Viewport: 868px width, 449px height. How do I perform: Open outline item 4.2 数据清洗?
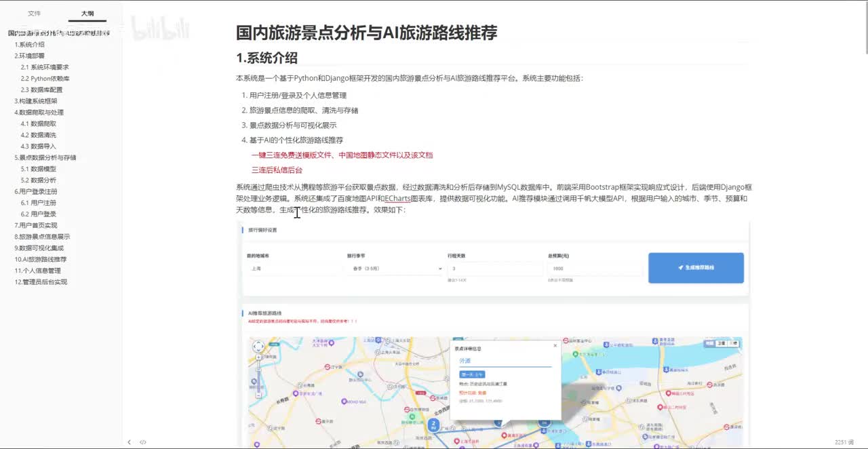[39, 135]
